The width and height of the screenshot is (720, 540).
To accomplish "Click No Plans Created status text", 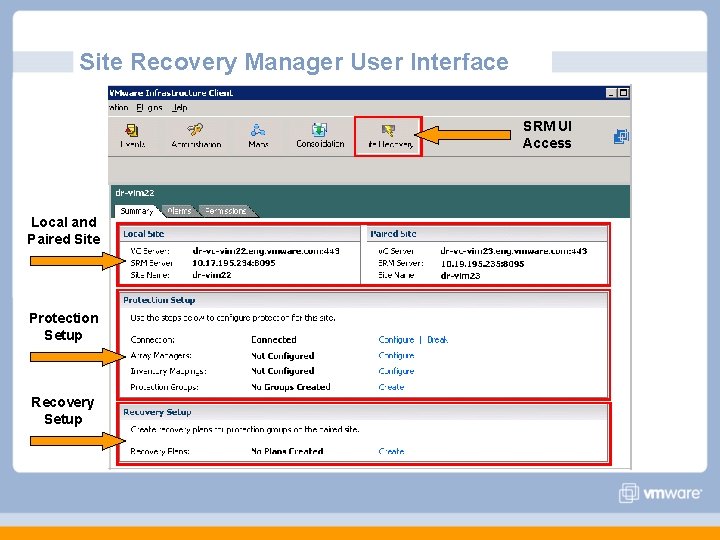I will pos(287,451).
